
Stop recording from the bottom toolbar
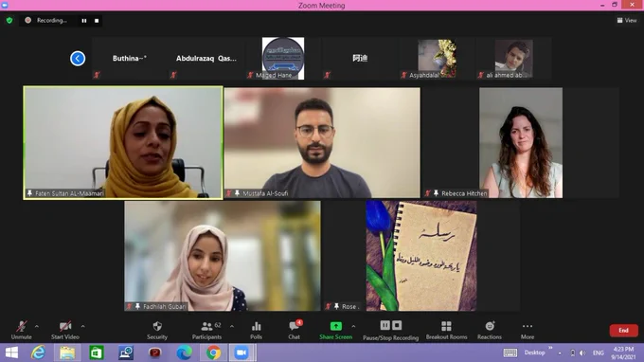click(397, 325)
